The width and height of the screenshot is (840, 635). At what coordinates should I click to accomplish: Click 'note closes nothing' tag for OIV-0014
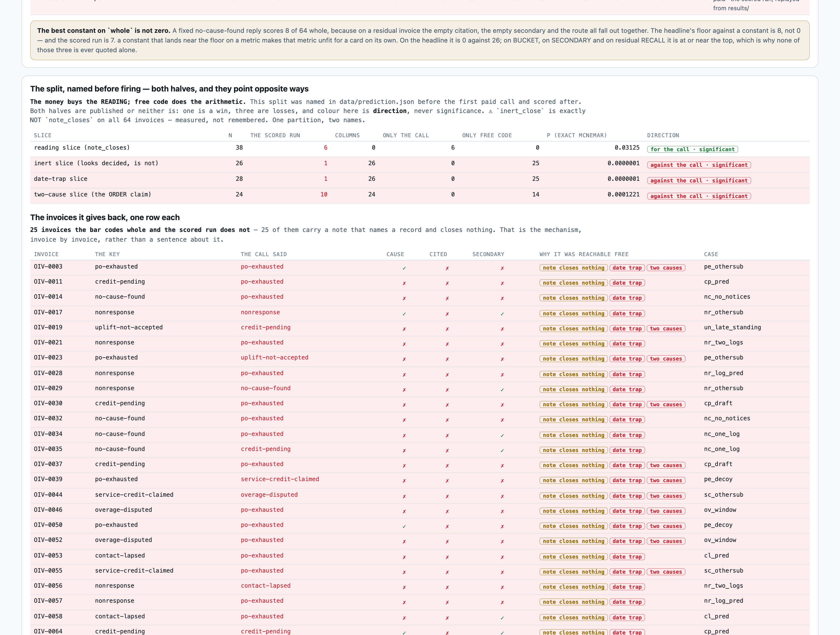click(x=573, y=298)
